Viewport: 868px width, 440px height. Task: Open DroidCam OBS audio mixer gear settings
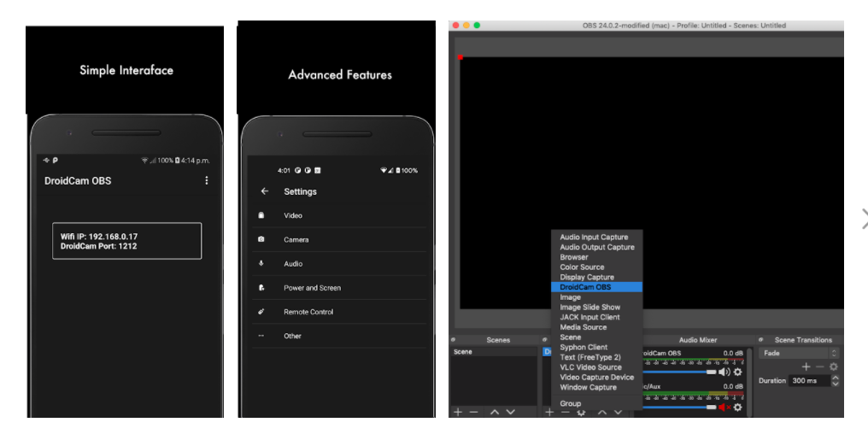(x=738, y=373)
